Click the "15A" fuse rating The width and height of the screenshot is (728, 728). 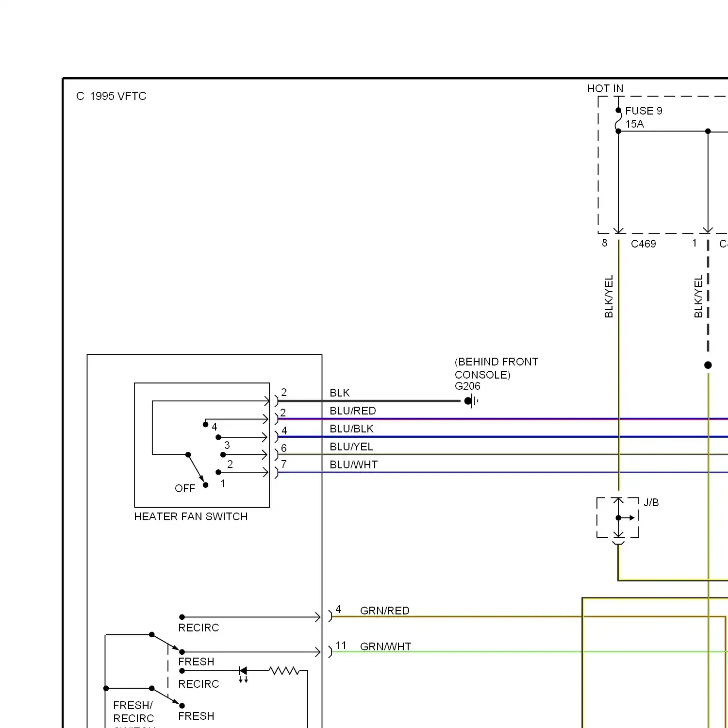click(x=634, y=124)
